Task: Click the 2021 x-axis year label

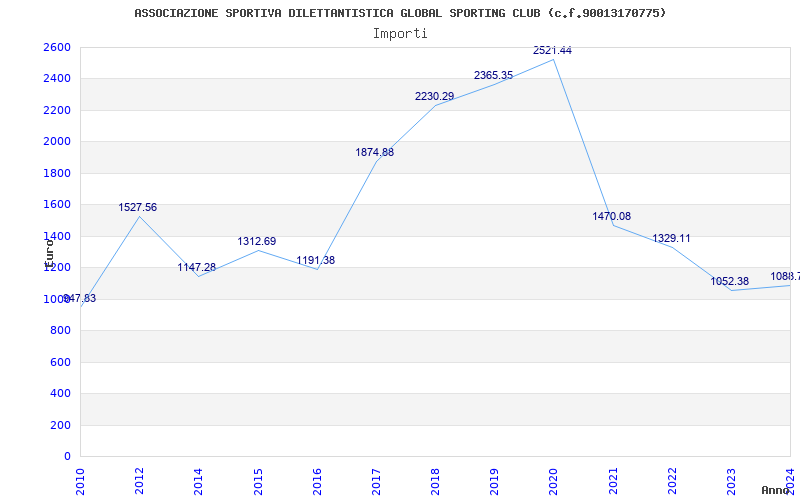Action: coord(613,481)
